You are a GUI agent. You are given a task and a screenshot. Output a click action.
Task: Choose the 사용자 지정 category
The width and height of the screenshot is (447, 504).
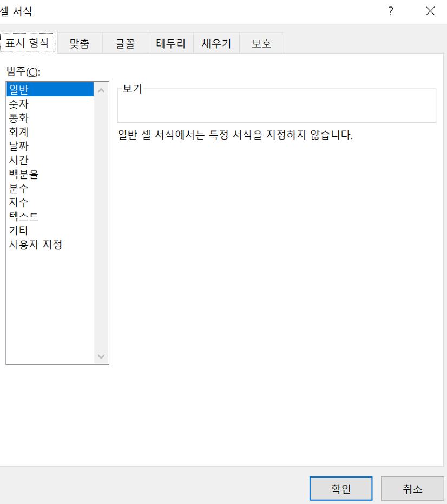tap(50, 244)
